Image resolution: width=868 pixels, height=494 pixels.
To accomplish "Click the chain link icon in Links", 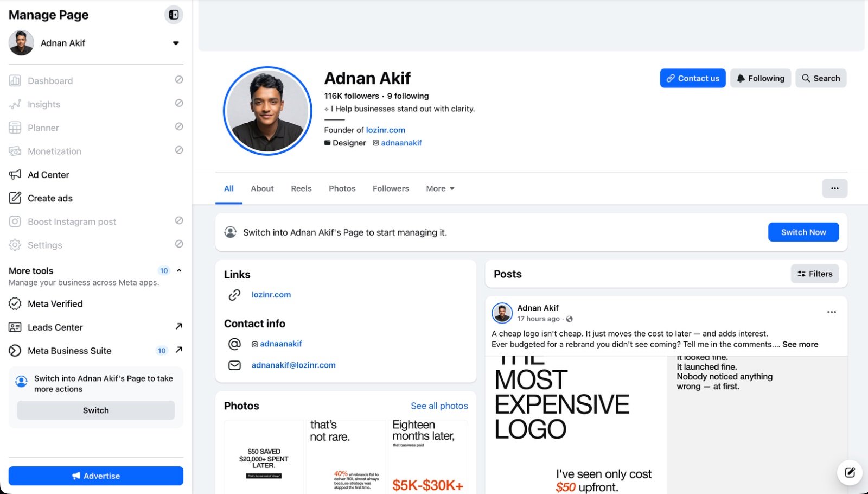I will click(x=234, y=295).
